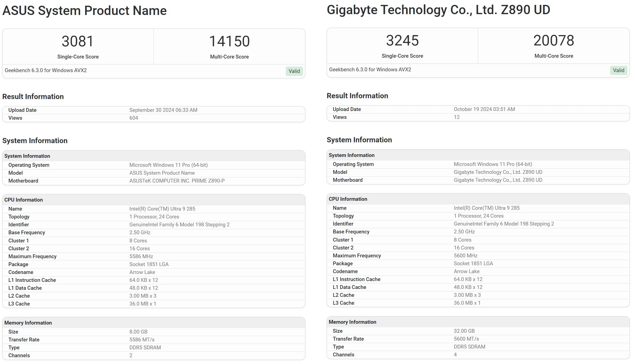635x364 pixels.
Task: Click the ASUS L3 Cache value 36.0 MB x 1
Action: pyautogui.click(x=143, y=304)
